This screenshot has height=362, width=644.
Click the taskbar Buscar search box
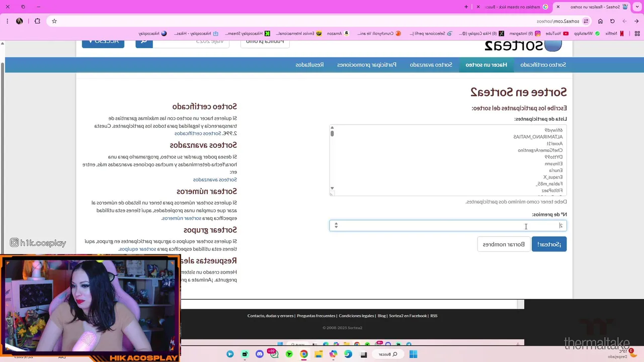tap(387, 354)
